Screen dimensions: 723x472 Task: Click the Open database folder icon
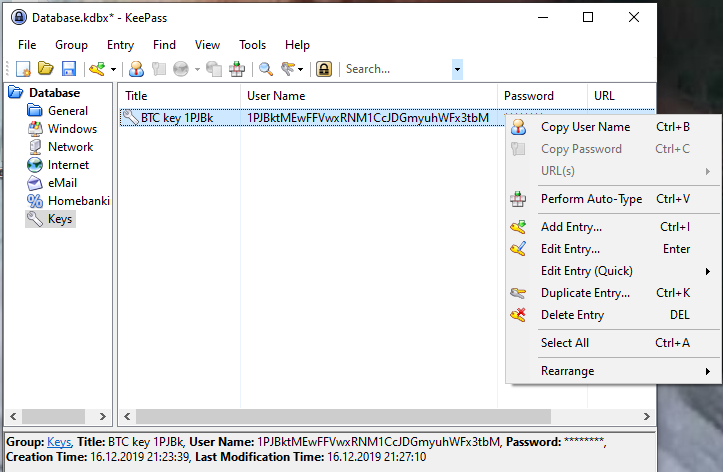(x=46, y=69)
